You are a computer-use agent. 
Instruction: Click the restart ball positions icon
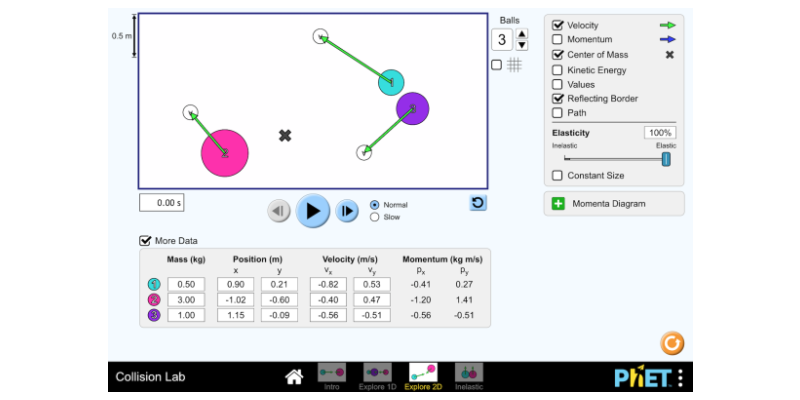pyautogui.click(x=478, y=203)
